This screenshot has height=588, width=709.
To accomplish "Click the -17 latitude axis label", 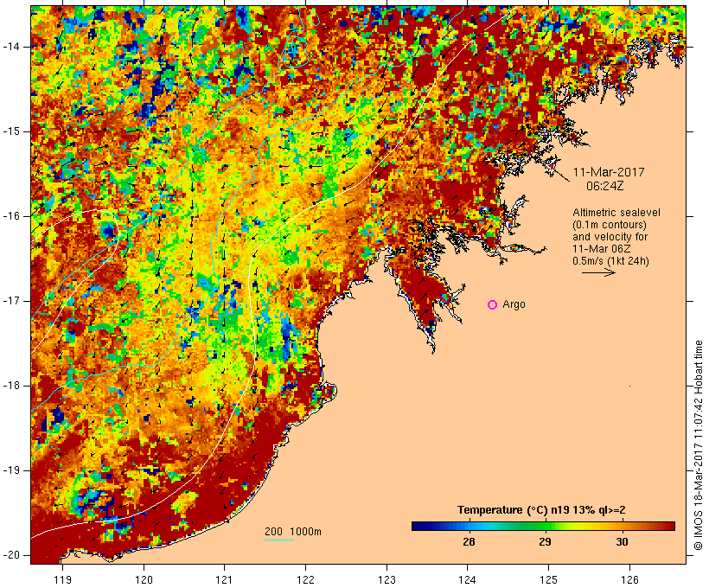I will 11,301.
